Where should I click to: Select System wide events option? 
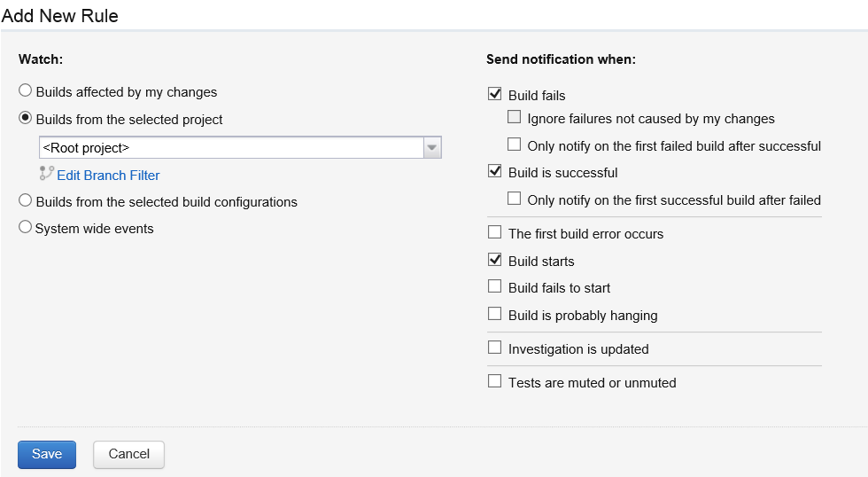pyautogui.click(x=25, y=227)
